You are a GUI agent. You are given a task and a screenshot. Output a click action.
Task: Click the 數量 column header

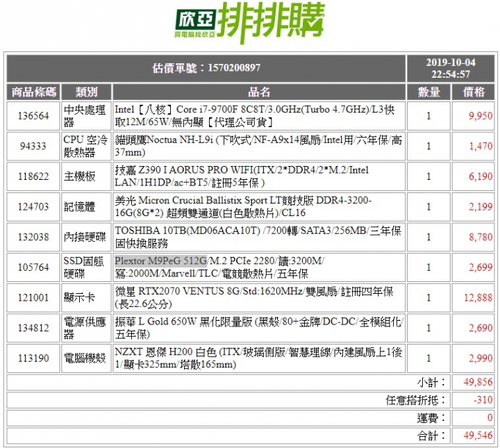(428, 92)
